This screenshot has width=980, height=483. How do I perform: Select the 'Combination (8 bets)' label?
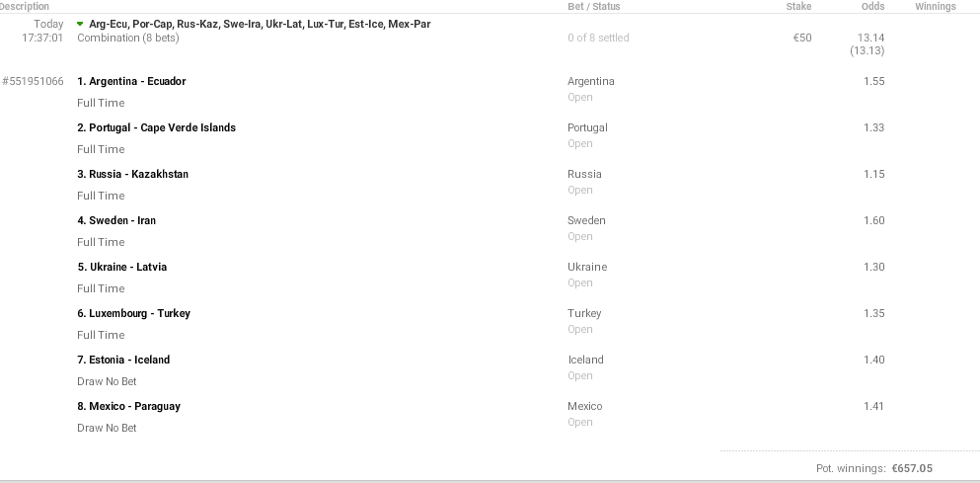click(x=128, y=38)
